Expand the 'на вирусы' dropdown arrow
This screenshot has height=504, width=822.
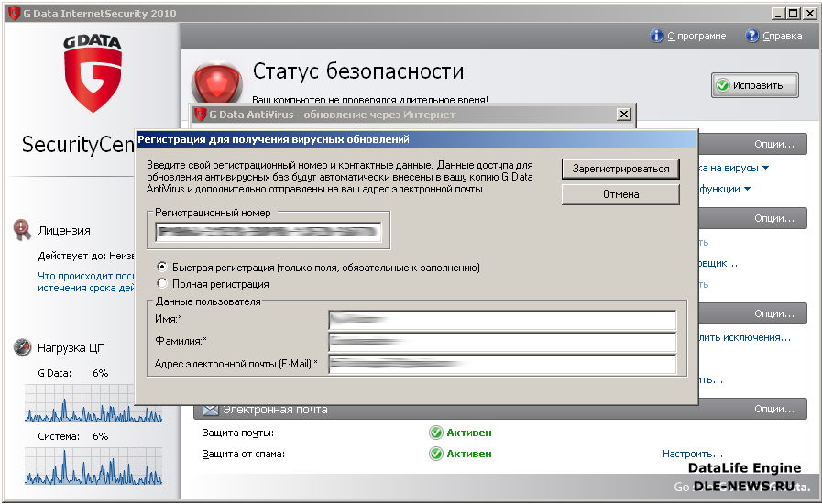pyautogui.click(x=765, y=168)
